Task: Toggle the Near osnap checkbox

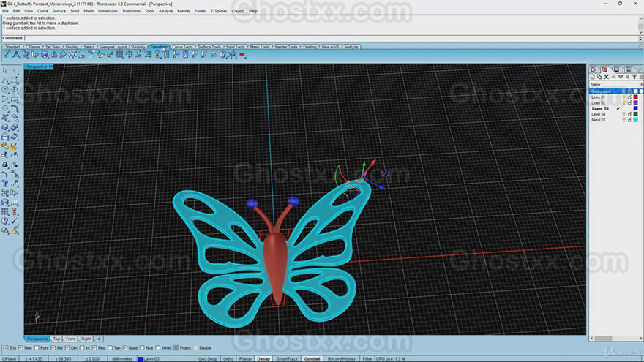Action: 20,348
